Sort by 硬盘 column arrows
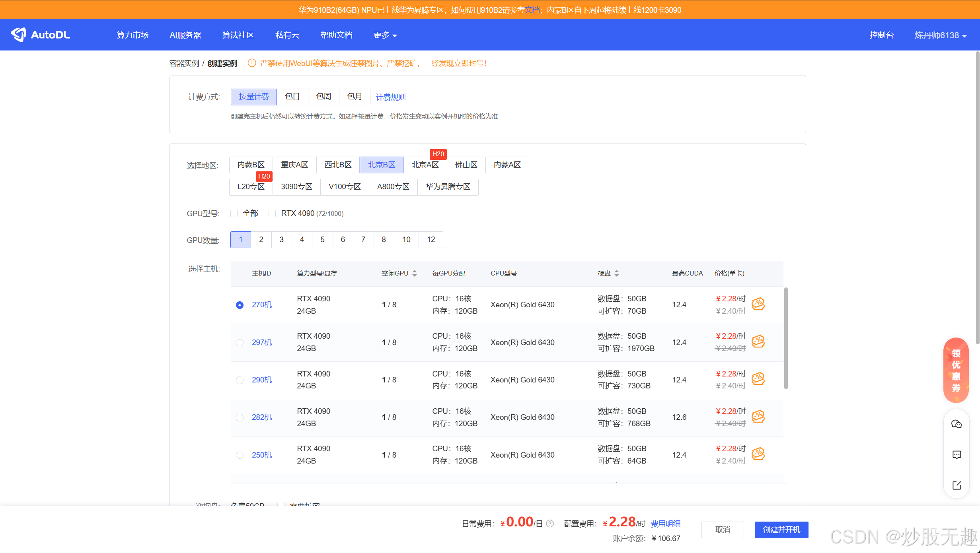Viewport: 980px width, 553px height. [x=617, y=273]
